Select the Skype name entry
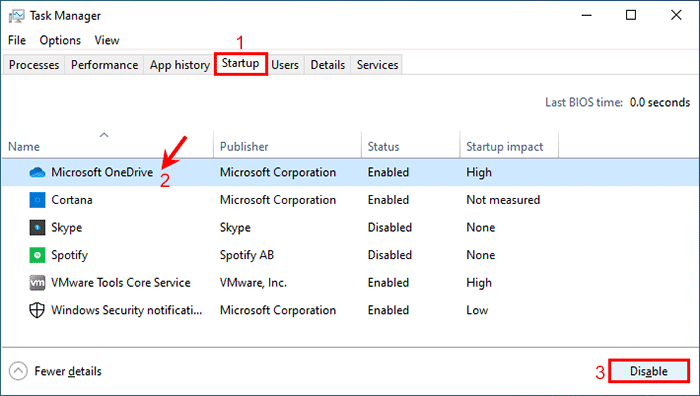The height and width of the screenshot is (396, 700). pos(67,228)
